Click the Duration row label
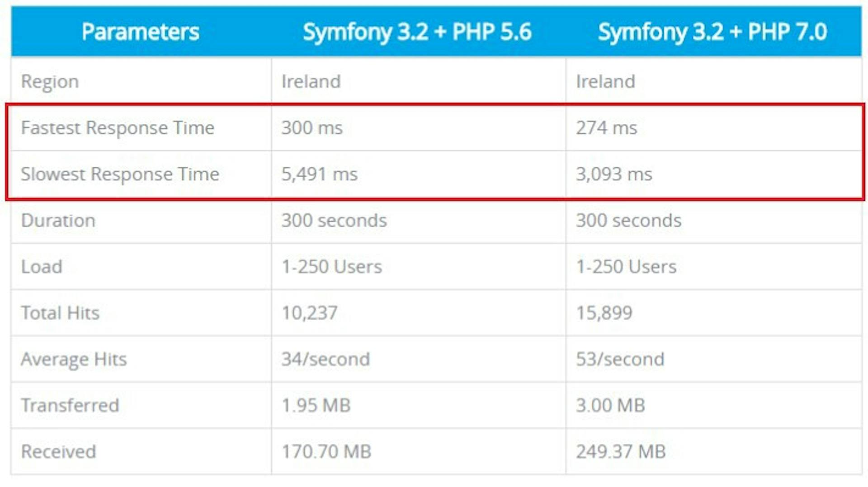Screen dimensions: 868x487 [x=58, y=221]
